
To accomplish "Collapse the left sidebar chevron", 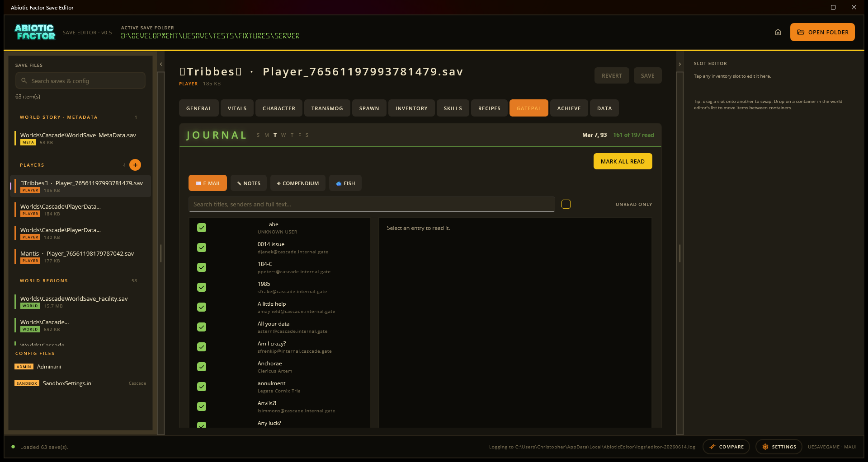I will pos(161,64).
